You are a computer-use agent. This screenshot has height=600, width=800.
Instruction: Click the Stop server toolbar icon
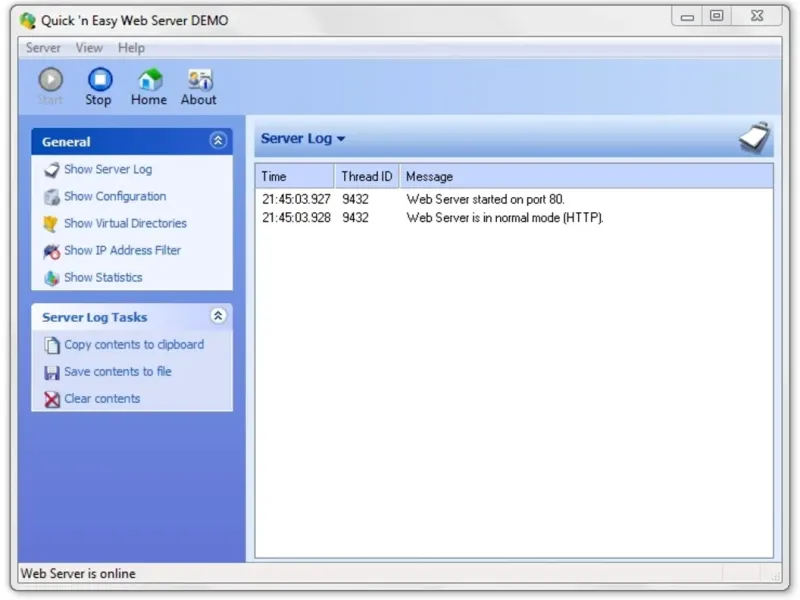tap(99, 80)
